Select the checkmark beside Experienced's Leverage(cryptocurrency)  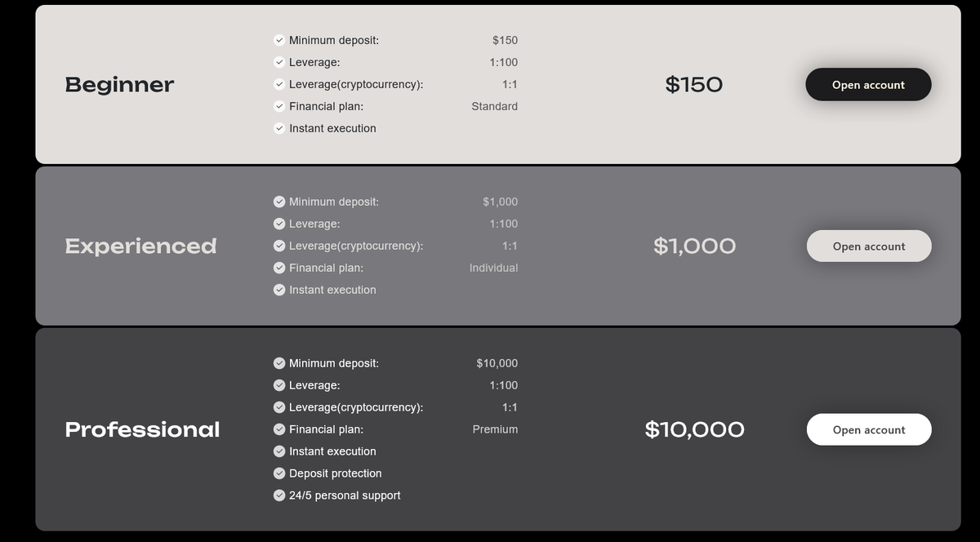278,245
